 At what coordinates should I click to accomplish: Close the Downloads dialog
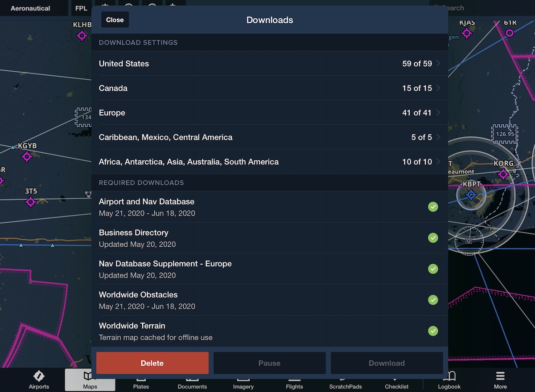[x=115, y=20]
